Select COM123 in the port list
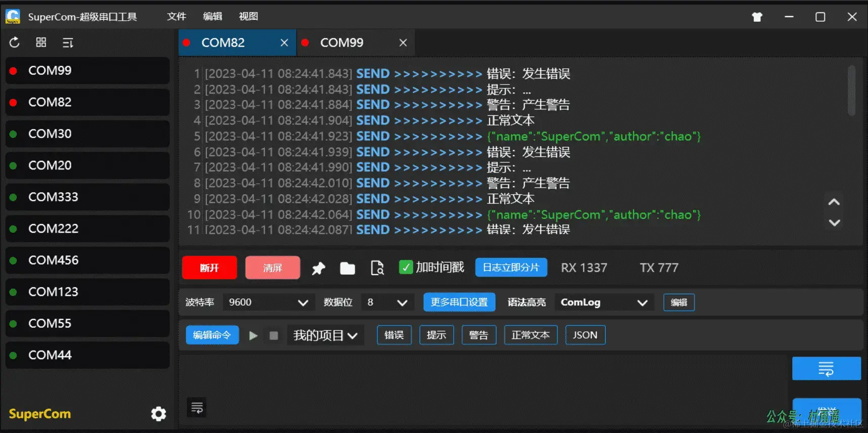868x433 pixels. click(x=87, y=292)
